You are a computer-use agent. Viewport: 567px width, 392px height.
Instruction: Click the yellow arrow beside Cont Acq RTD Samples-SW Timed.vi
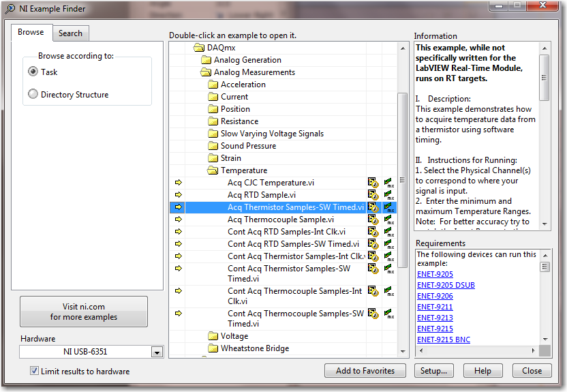click(x=179, y=244)
